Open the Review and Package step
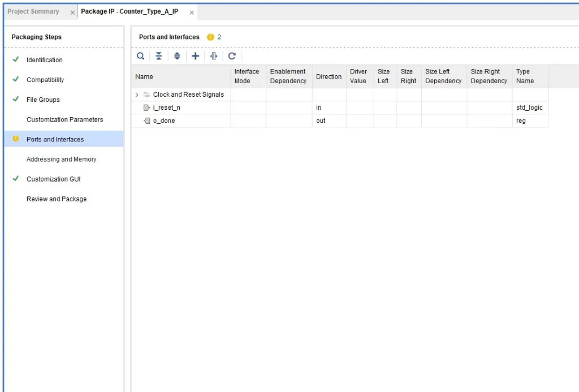This screenshot has height=392, width=579. coord(57,199)
